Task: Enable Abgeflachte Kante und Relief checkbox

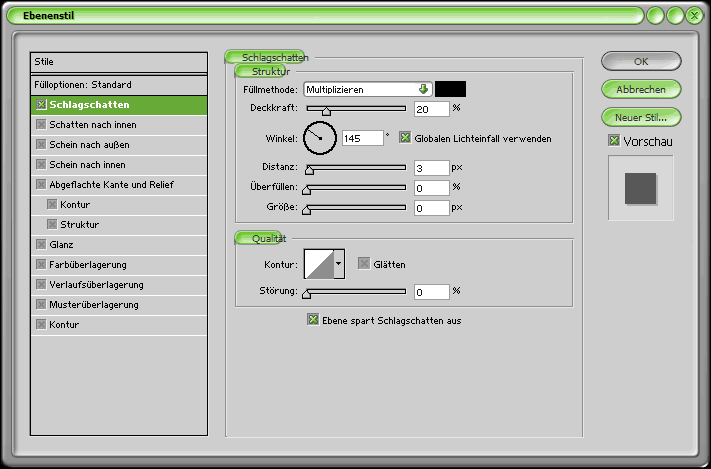Action: pyautogui.click(x=41, y=185)
